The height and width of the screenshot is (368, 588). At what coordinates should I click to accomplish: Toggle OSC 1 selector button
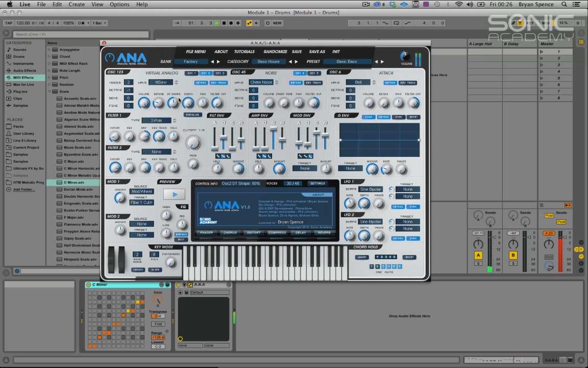point(191,73)
